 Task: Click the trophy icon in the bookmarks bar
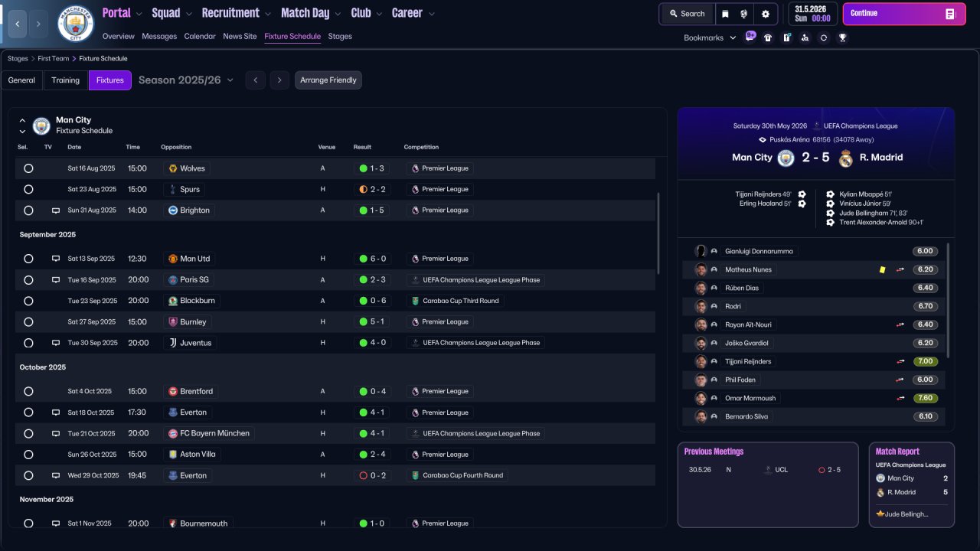coord(842,37)
